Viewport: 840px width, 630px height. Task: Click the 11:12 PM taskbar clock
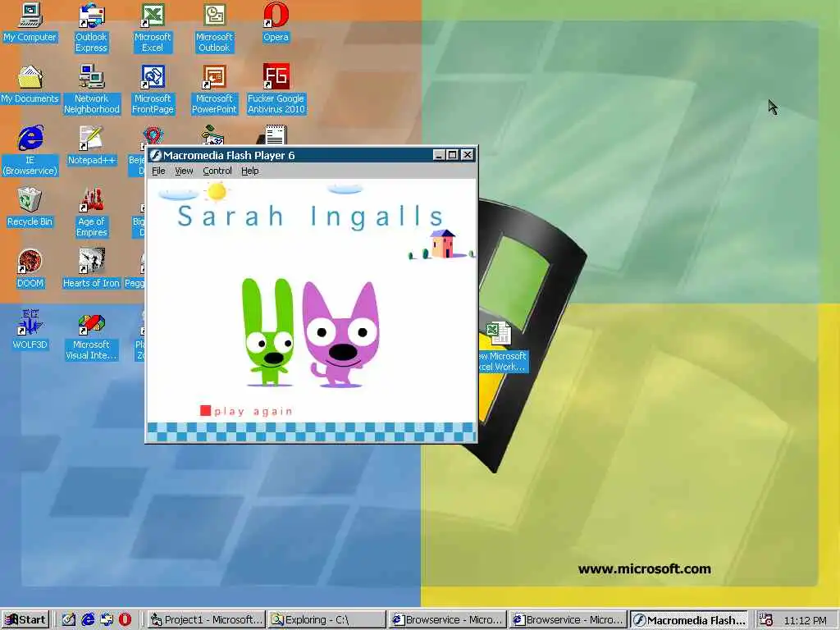[806, 620]
